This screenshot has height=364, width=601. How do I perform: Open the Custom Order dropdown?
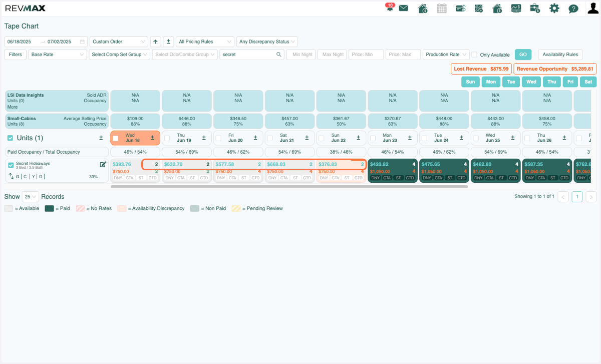point(119,42)
